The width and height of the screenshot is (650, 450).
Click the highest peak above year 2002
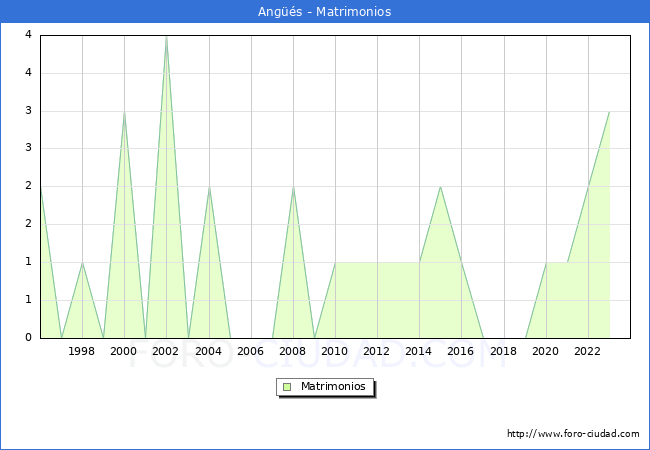click(166, 36)
